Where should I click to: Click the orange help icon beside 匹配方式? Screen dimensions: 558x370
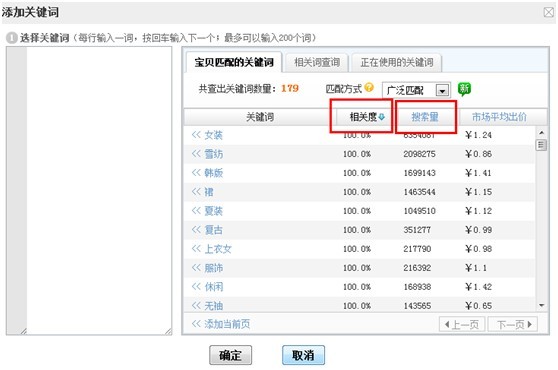pos(369,87)
